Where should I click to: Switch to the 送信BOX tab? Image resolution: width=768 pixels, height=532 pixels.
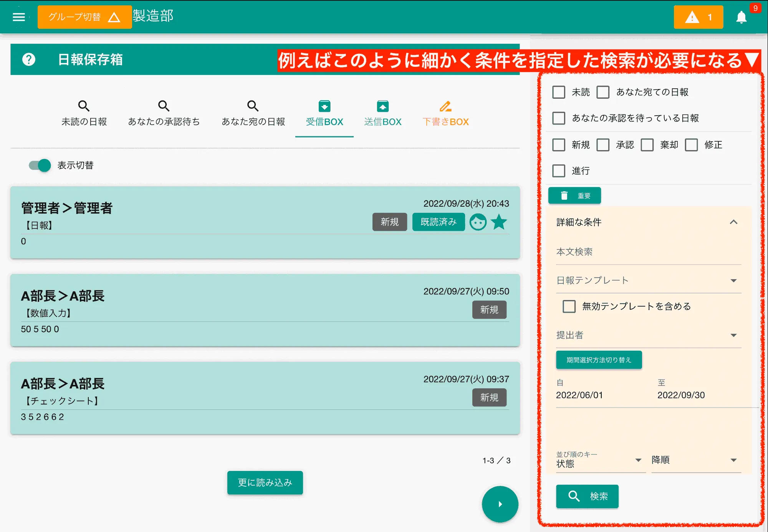point(383,113)
